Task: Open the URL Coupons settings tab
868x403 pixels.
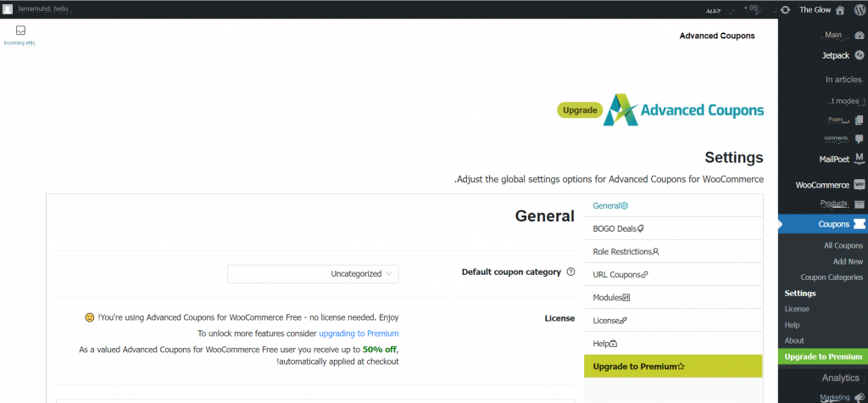Action: [x=673, y=274]
